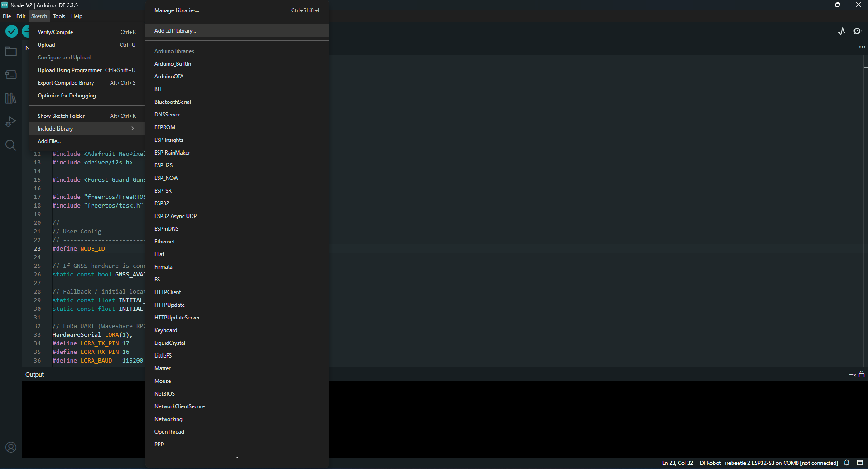Open the Tools menu

pos(59,16)
